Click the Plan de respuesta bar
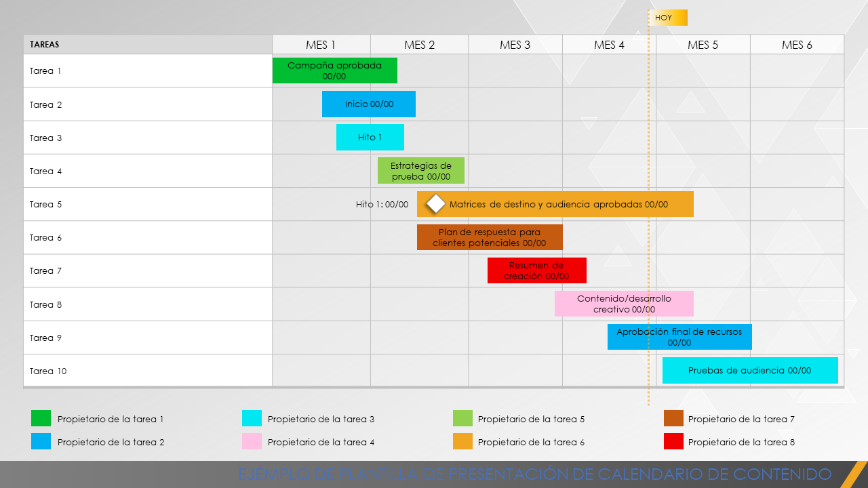Screen dimensions: 868x488 point(490,237)
